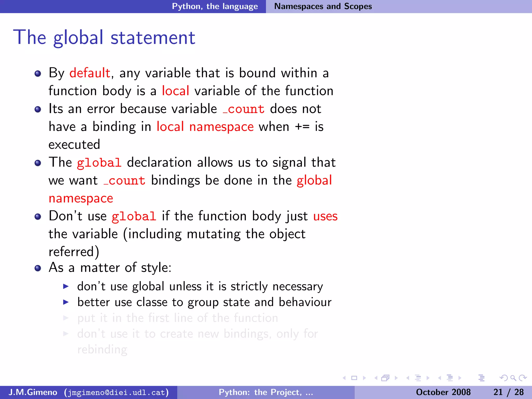Click "don't use global unless it is strictly necessary"
Screen dimensions: 532x399
200,287
